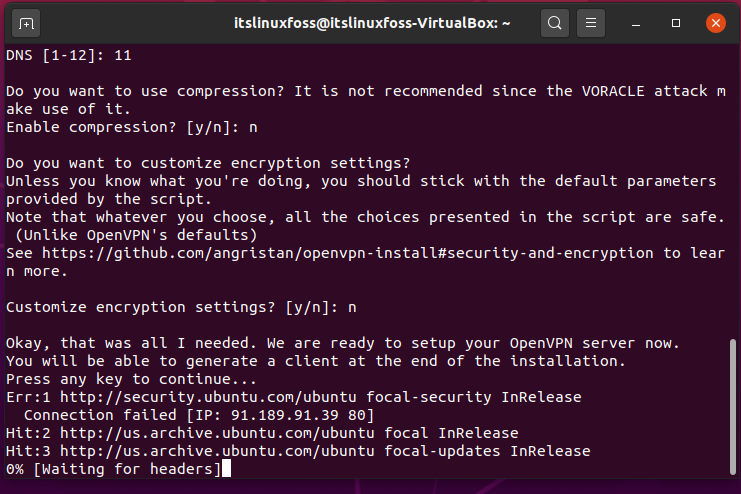
Task: Minimize the terminal window
Action: tap(636, 23)
